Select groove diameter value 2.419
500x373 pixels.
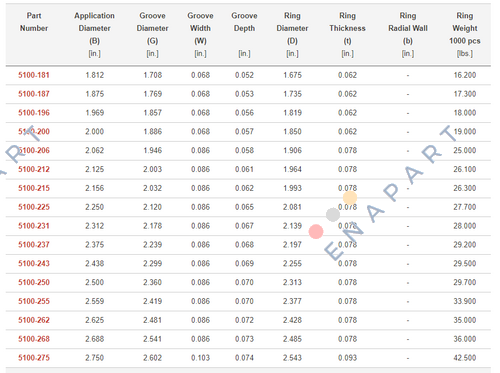pos(152,301)
